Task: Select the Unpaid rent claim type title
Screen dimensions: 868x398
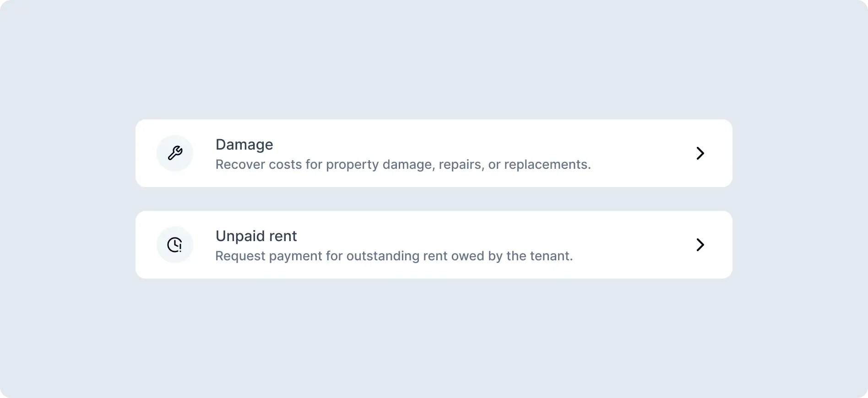Action: click(x=256, y=236)
